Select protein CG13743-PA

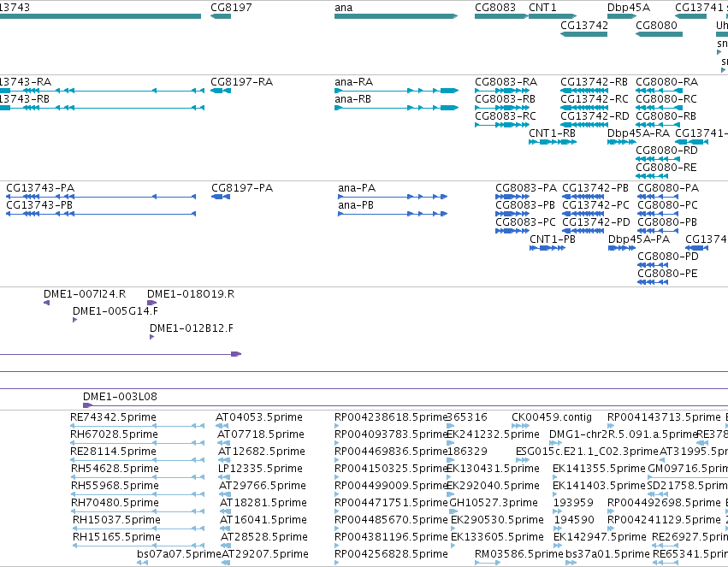click(x=101, y=197)
